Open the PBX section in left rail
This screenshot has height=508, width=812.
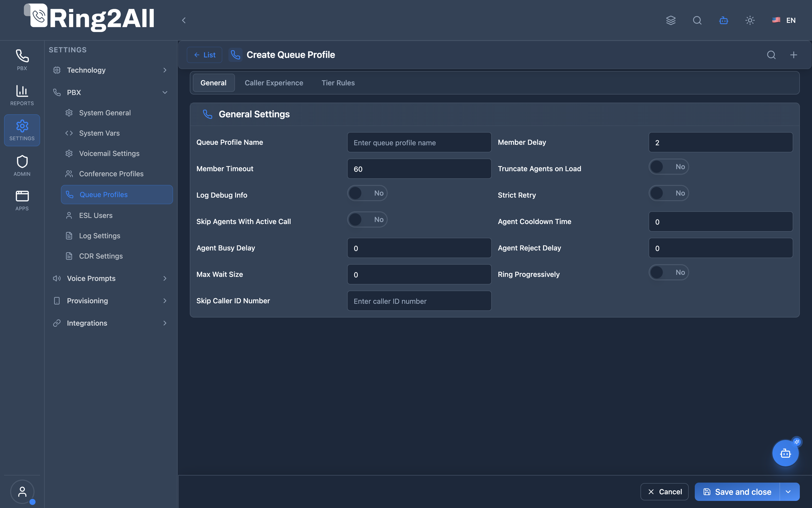[x=22, y=60]
